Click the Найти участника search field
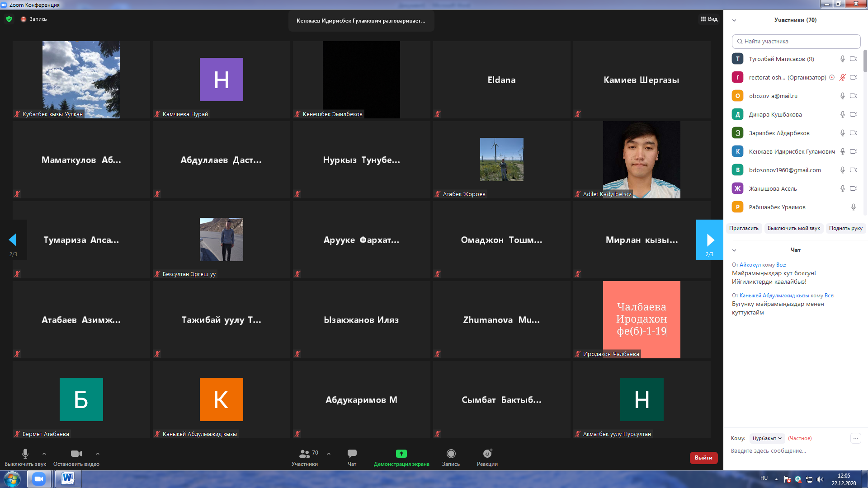This screenshot has width=868, height=488. (796, 41)
